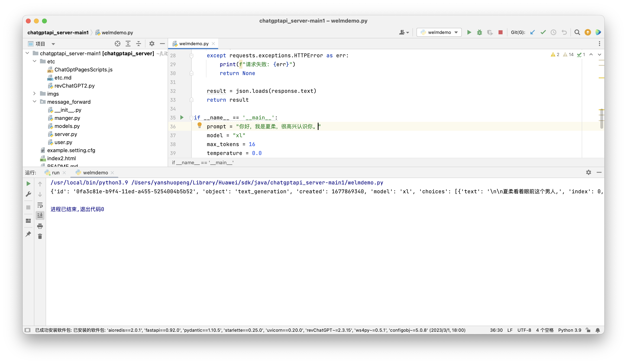Toggle fold marker at line 33

[191, 100]
